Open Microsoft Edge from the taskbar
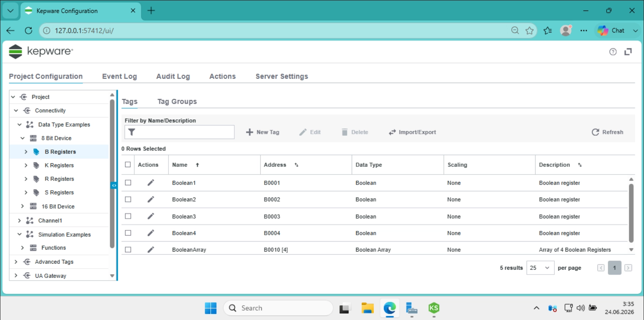Image resolution: width=644 pixels, height=320 pixels. click(x=390, y=308)
